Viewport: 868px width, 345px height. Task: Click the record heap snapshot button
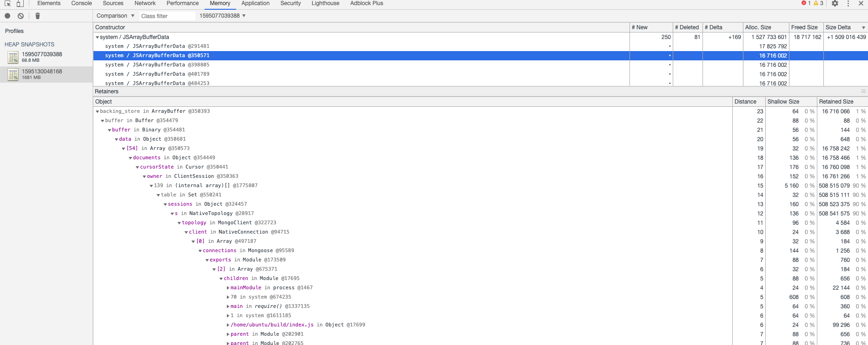tap(7, 16)
